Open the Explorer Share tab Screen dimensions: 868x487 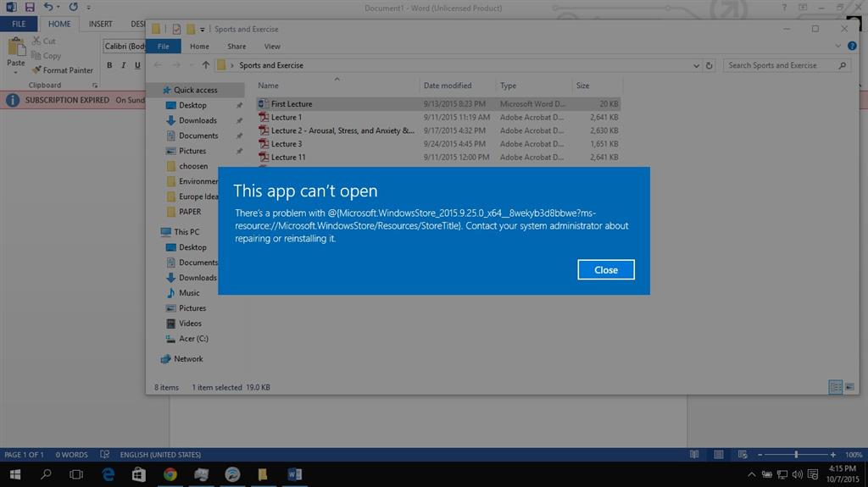pos(236,47)
